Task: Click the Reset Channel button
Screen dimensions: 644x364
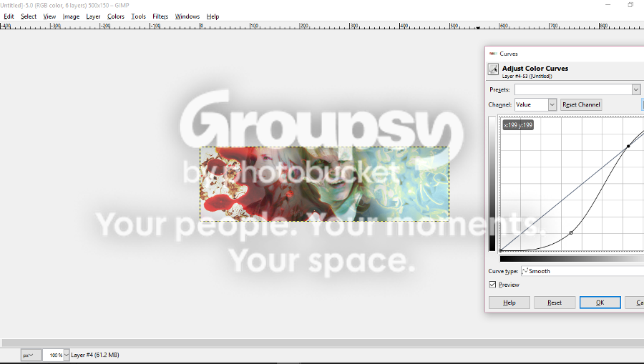Action: pyautogui.click(x=581, y=104)
